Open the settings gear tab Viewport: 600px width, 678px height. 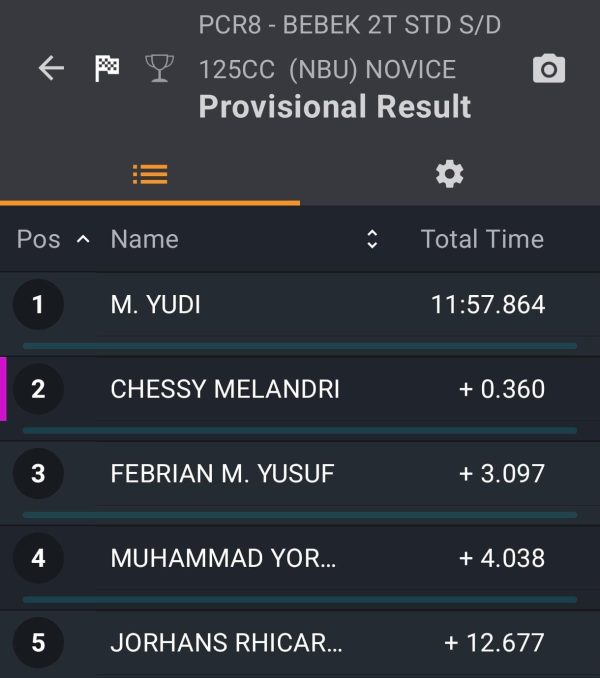pos(450,175)
